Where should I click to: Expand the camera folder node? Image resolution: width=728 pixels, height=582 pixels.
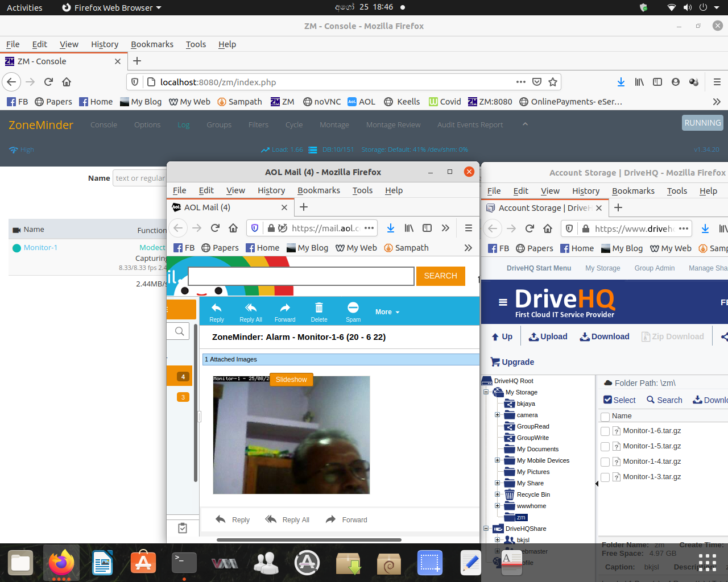pyautogui.click(x=498, y=415)
